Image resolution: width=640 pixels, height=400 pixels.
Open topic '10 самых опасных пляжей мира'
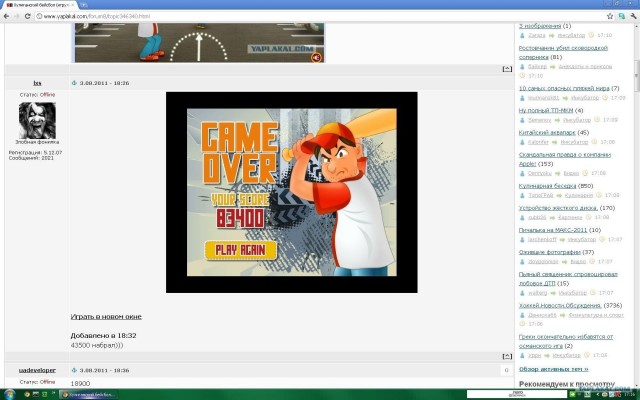564,88
